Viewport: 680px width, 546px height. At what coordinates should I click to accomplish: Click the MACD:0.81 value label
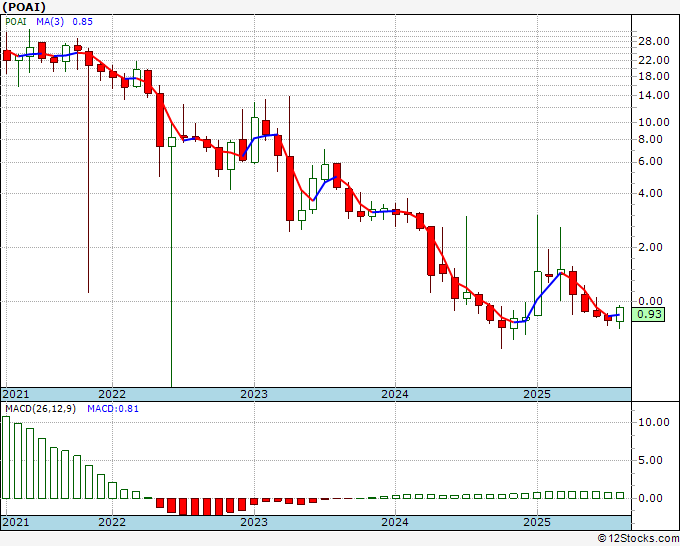point(113,409)
